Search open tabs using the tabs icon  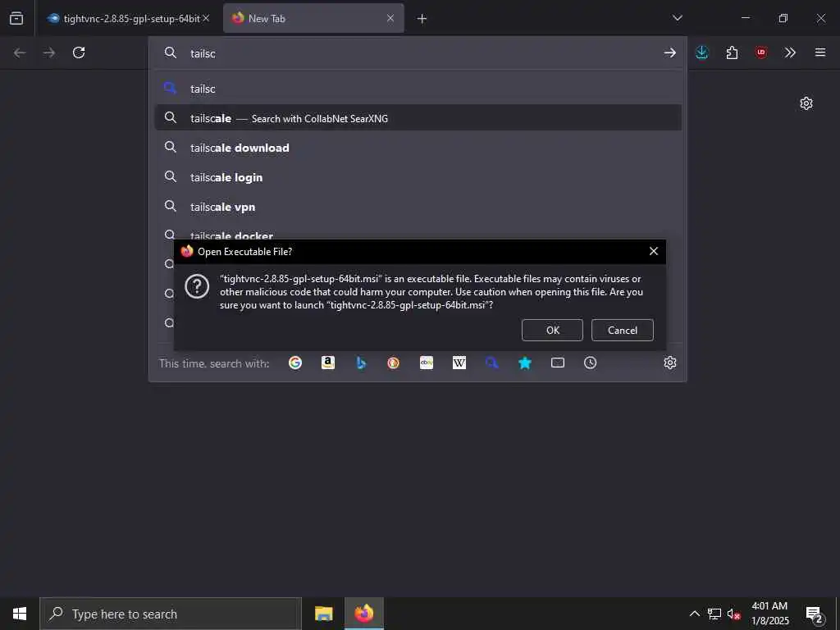click(x=558, y=363)
